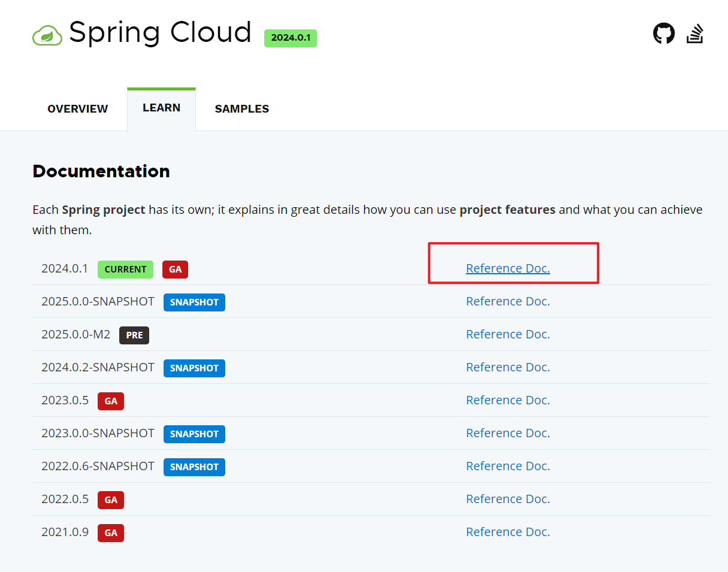Click the Spring Cloud leaf logo

47,36
